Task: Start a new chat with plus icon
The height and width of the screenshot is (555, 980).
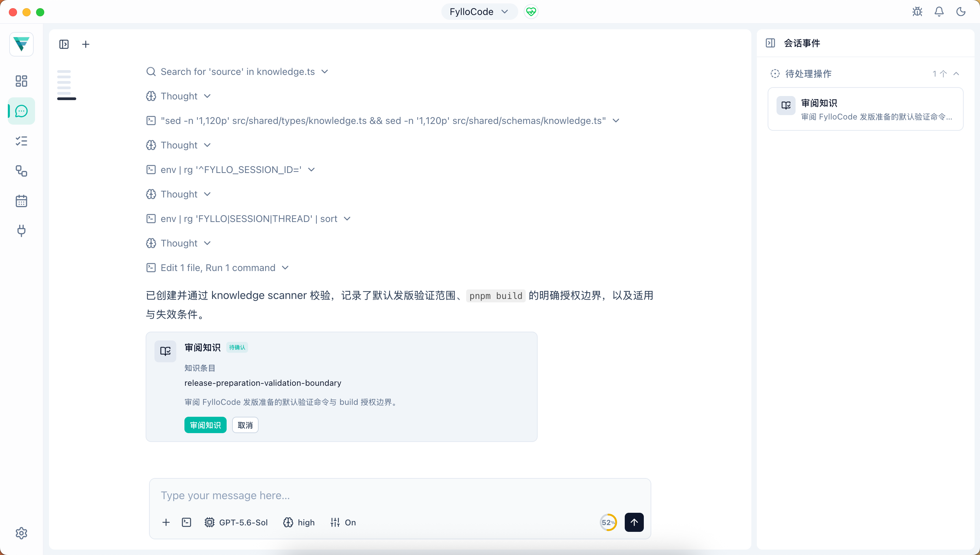Action: coord(86,44)
